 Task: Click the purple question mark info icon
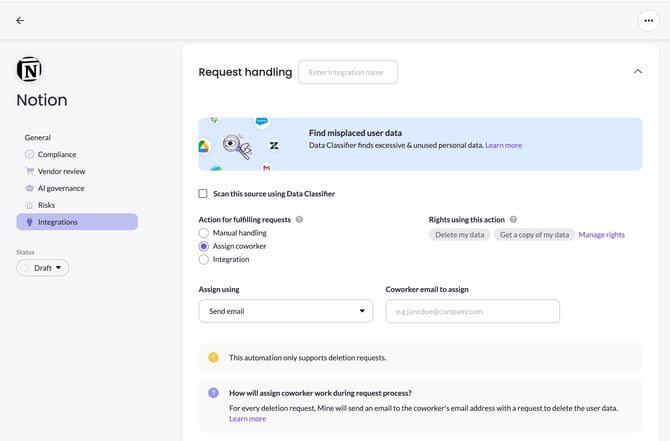pos(213,393)
